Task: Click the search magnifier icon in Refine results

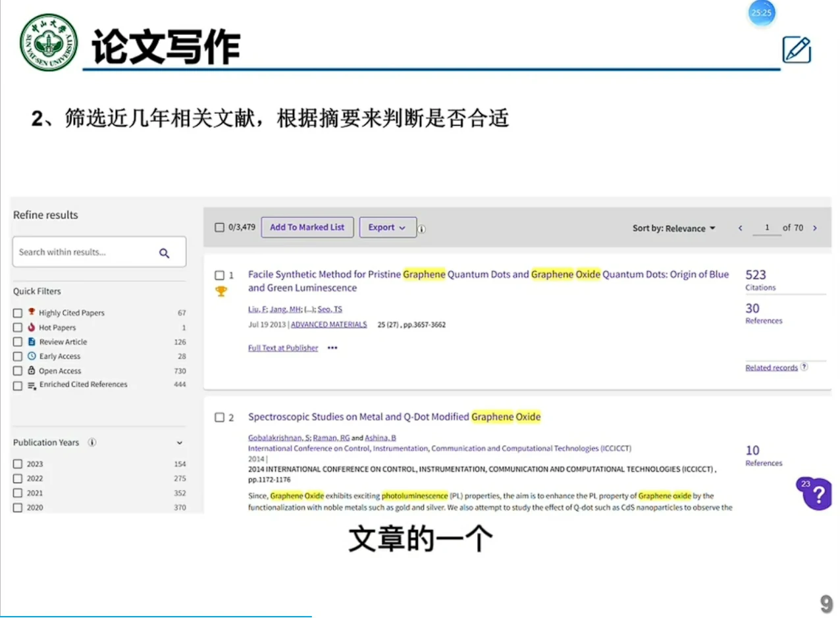Action: point(165,253)
